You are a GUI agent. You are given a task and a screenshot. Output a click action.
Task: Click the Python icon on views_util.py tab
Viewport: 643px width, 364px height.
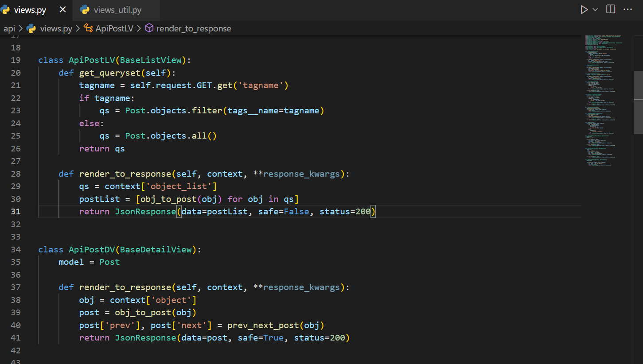[85, 10]
